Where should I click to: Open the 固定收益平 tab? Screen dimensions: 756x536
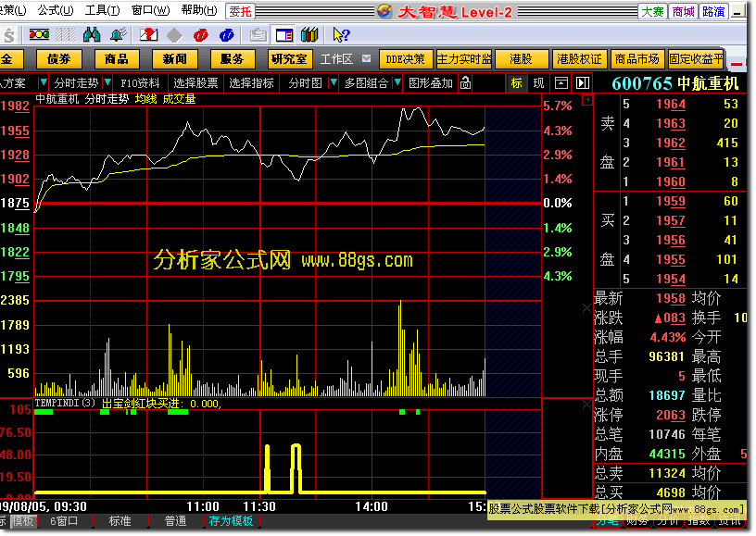click(696, 59)
